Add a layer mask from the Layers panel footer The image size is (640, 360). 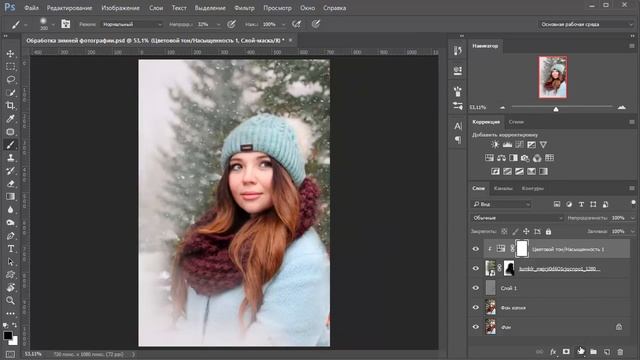click(566, 351)
